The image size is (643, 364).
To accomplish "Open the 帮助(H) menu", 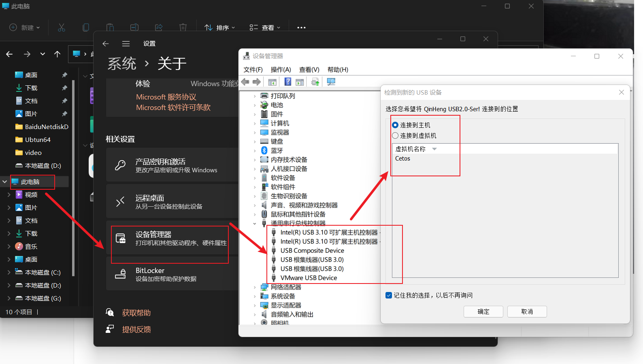I will pos(338,70).
